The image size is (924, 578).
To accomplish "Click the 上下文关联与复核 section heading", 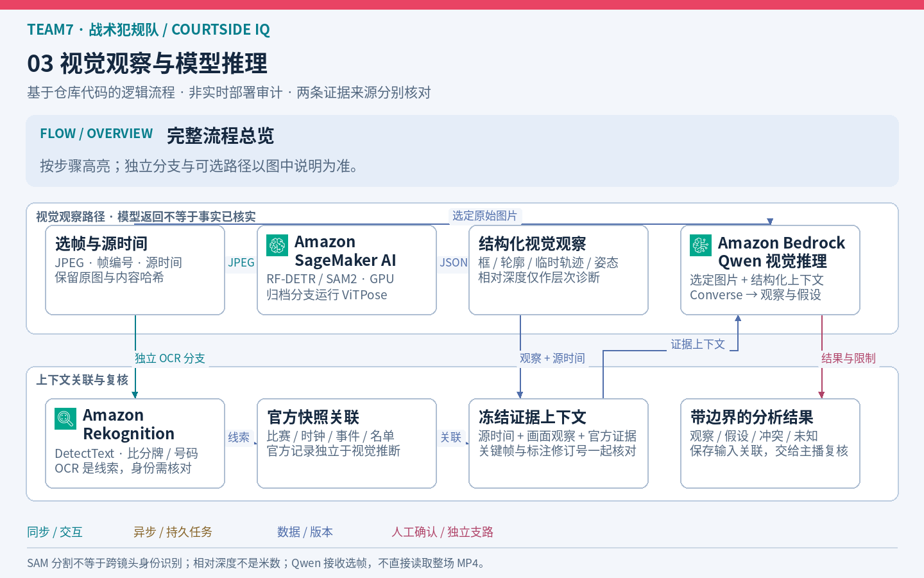I will (x=82, y=380).
